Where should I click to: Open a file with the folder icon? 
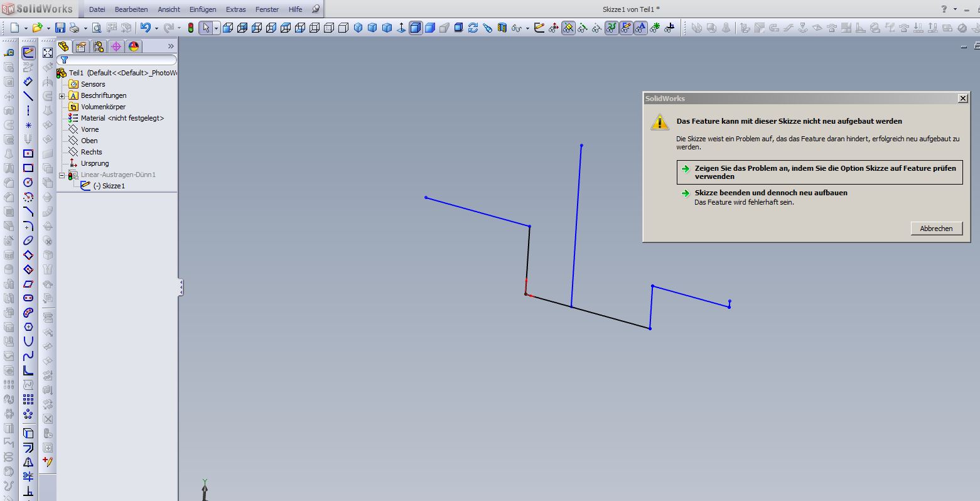[37, 28]
